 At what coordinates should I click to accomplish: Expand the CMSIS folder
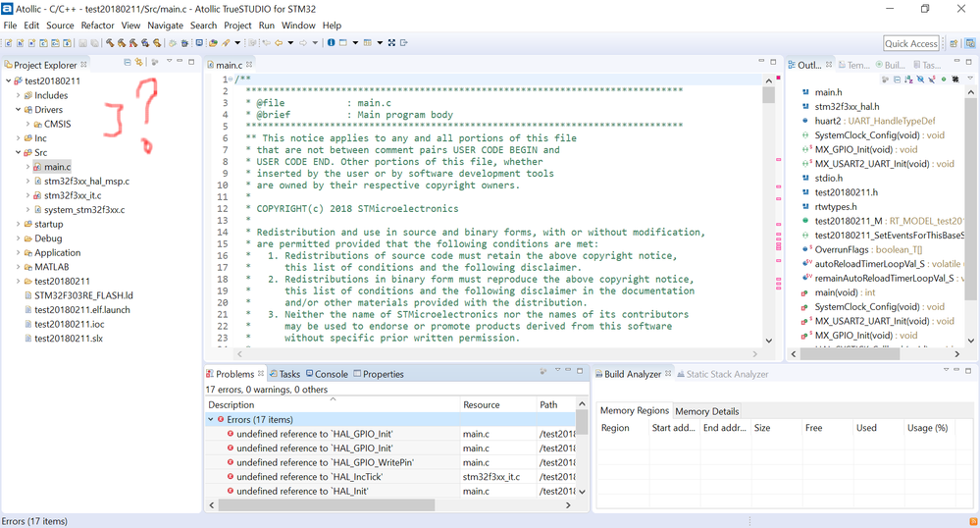[x=27, y=124]
